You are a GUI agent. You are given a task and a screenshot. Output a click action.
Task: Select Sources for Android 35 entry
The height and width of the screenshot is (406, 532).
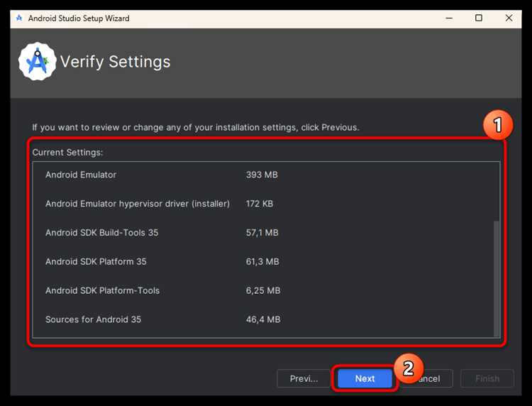[266, 319]
